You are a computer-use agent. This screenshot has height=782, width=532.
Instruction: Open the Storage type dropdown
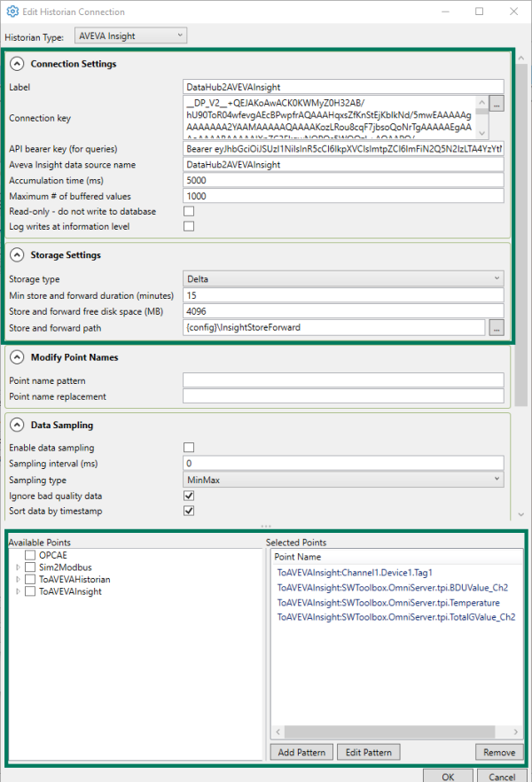[x=342, y=278]
